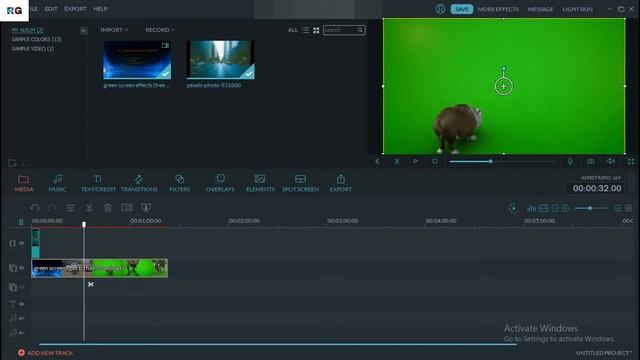Open the HELP menu
The height and width of the screenshot is (360, 640).
pos(100,9)
